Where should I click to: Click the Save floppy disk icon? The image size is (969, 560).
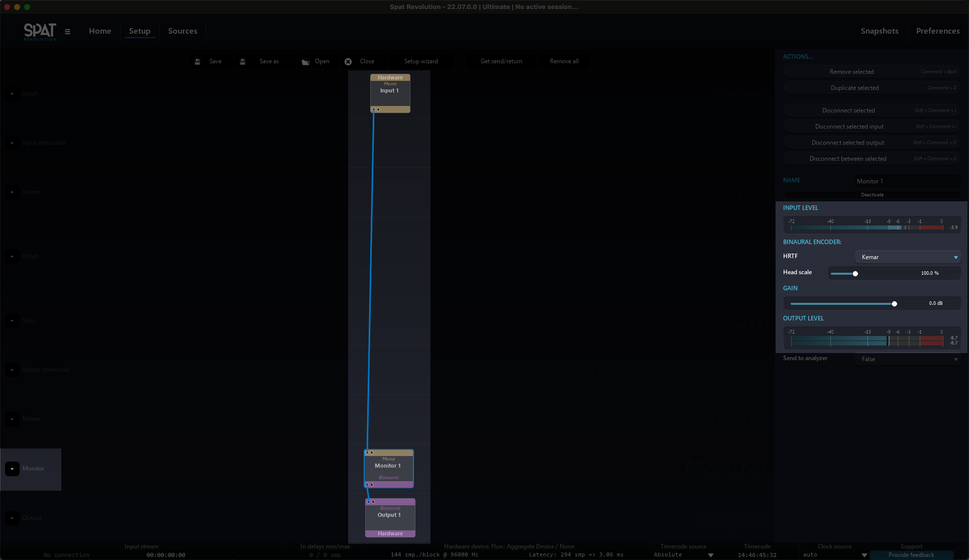pyautogui.click(x=197, y=61)
